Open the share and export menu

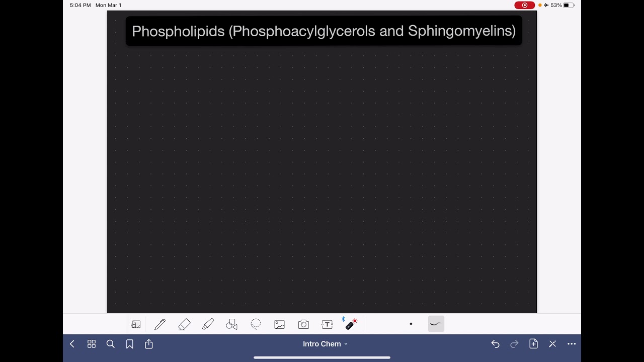coord(149,344)
